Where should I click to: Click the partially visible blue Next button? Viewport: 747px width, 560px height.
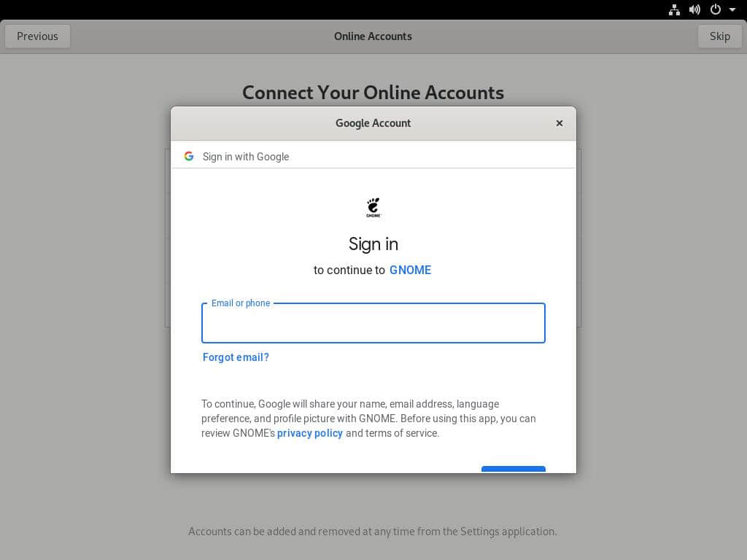[513, 470]
